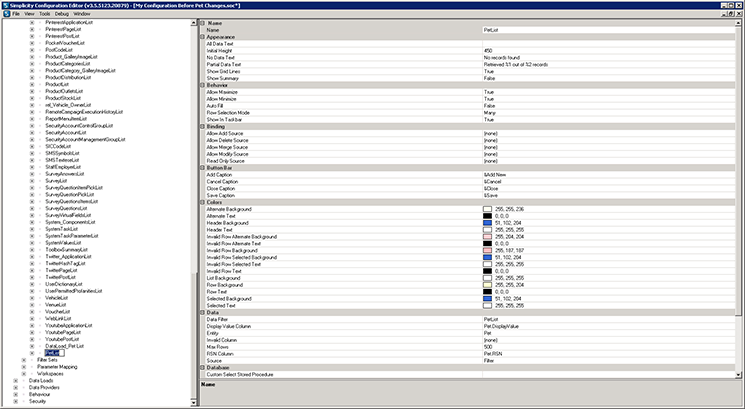
Task: Edit the Name property value field
Action: 609,30
